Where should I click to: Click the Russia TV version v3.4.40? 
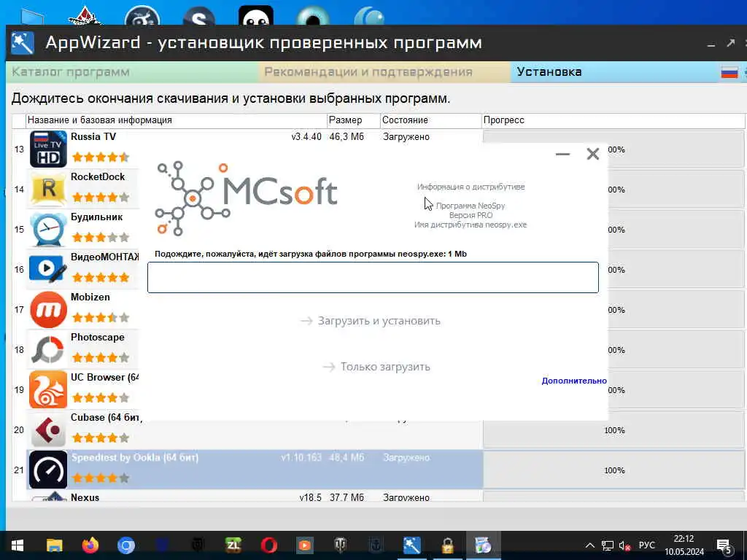pyautogui.click(x=306, y=136)
